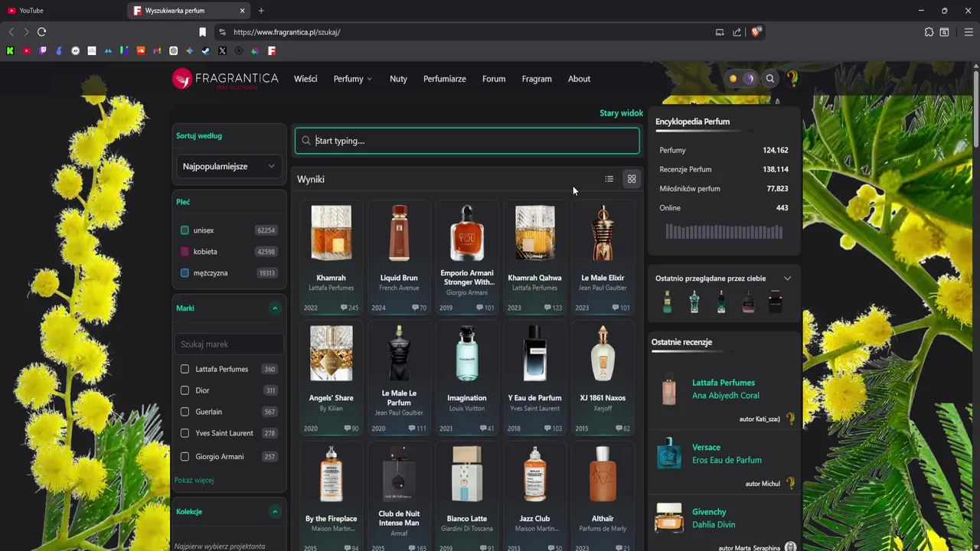Open the Twitch bookmark

tap(43, 51)
